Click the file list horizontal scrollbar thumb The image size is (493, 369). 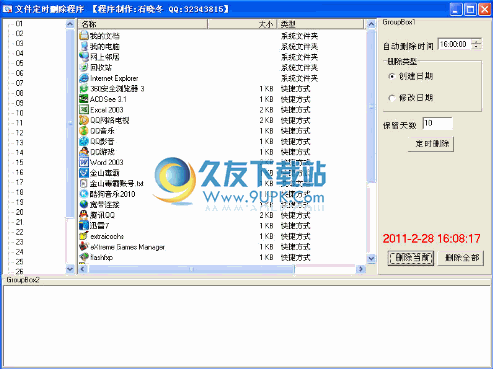click(x=192, y=269)
